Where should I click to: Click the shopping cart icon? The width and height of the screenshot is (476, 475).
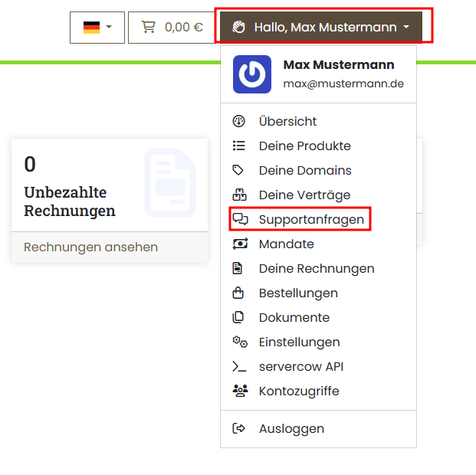[149, 27]
